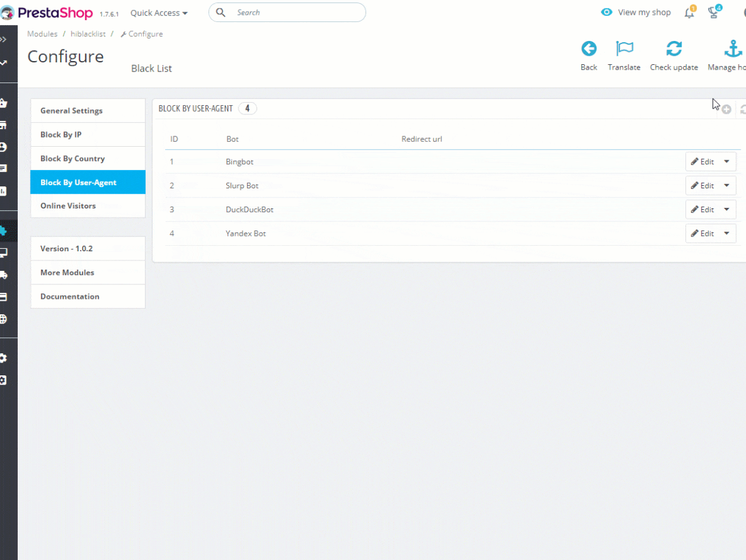Open Stats bar-chart icon in sidebar
The height and width of the screenshot is (560, 746).
click(3, 191)
